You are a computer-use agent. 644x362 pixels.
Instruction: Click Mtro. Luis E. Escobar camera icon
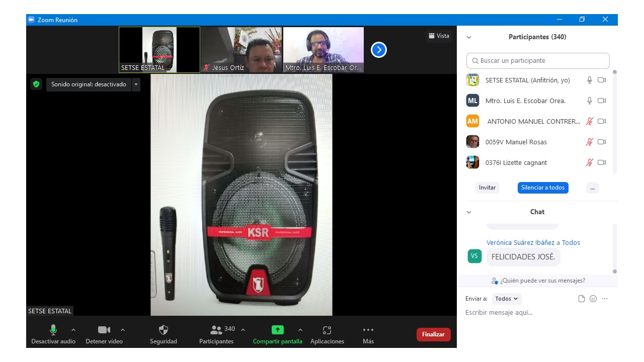[602, 101]
